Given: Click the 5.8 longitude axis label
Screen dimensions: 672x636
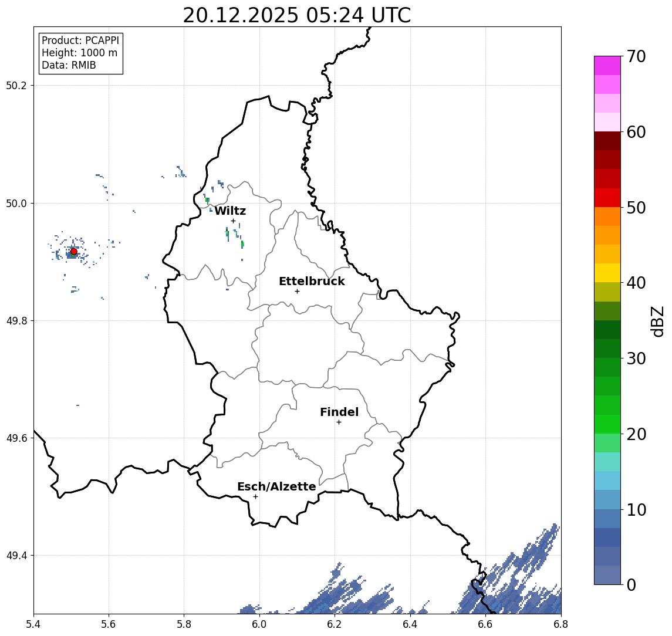Looking at the screenshot, I should tap(184, 624).
